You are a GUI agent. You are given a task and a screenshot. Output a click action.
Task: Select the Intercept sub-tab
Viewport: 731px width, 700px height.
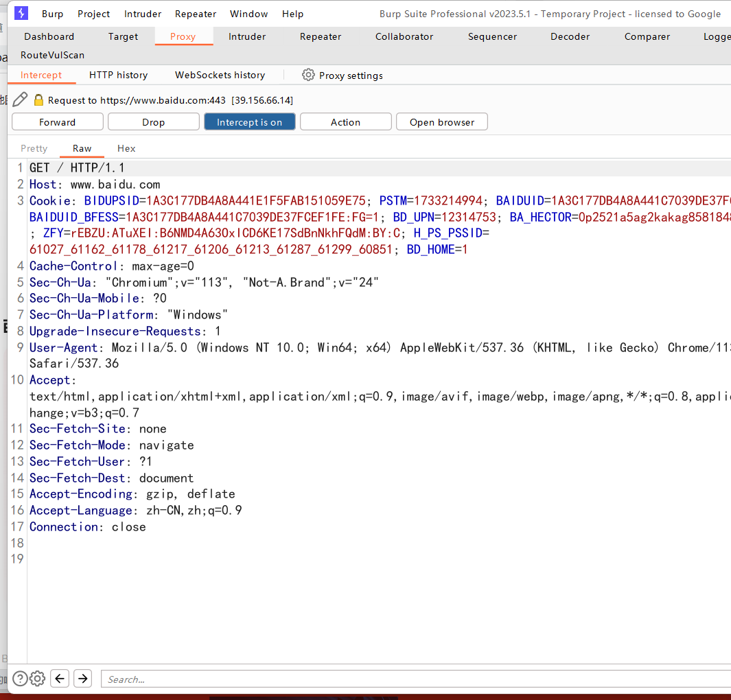click(x=41, y=75)
